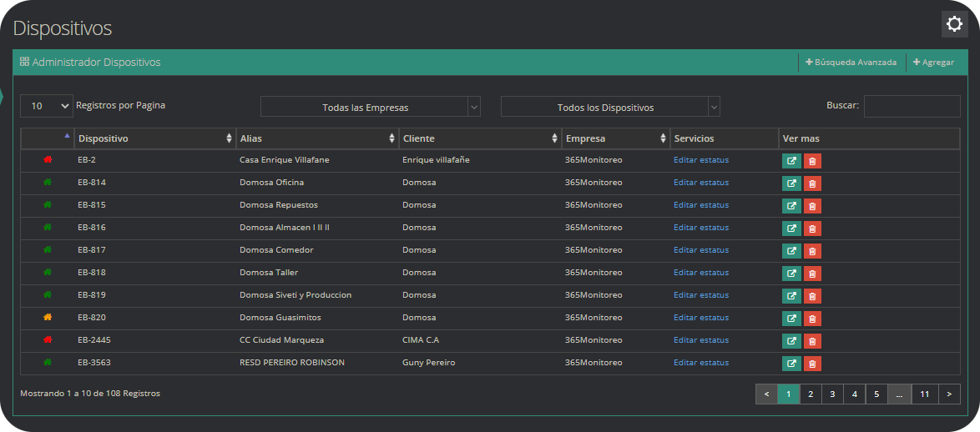Click the green house icon for EB-815
The width and height of the screenshot is (980, 432).
(48, 205)
